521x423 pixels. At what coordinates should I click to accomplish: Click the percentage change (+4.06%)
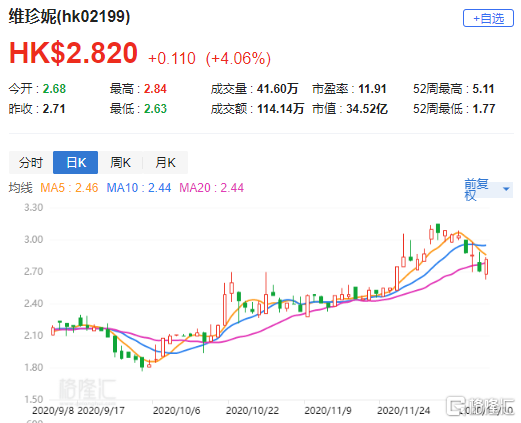coord(238,58)
